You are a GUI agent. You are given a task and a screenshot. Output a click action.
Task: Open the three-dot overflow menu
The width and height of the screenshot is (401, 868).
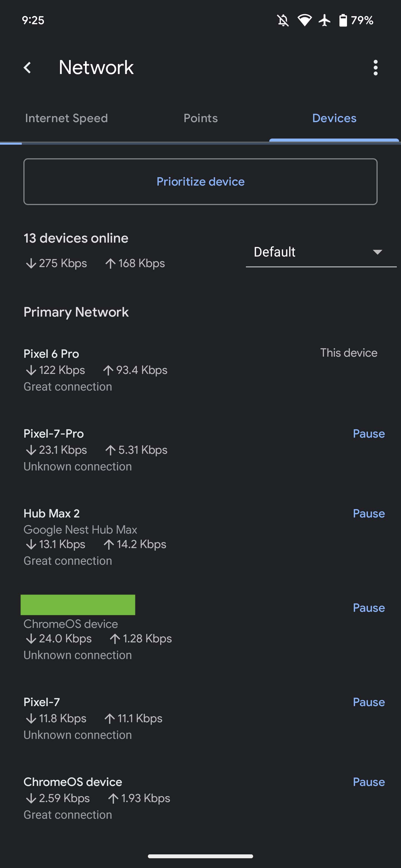(x=375, y=67)
